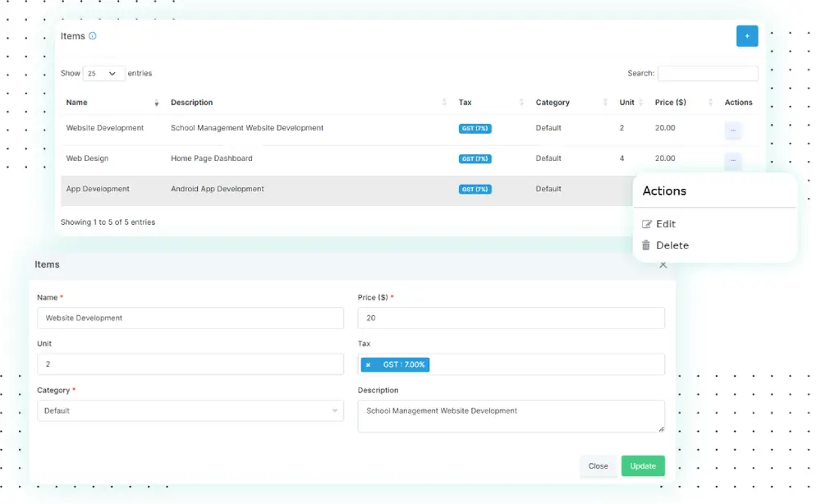Image resolution: width=821 pixels, height=504 pixels.
Task: Click the Delete trash icon in Actions menu
Action: (646, 245)
